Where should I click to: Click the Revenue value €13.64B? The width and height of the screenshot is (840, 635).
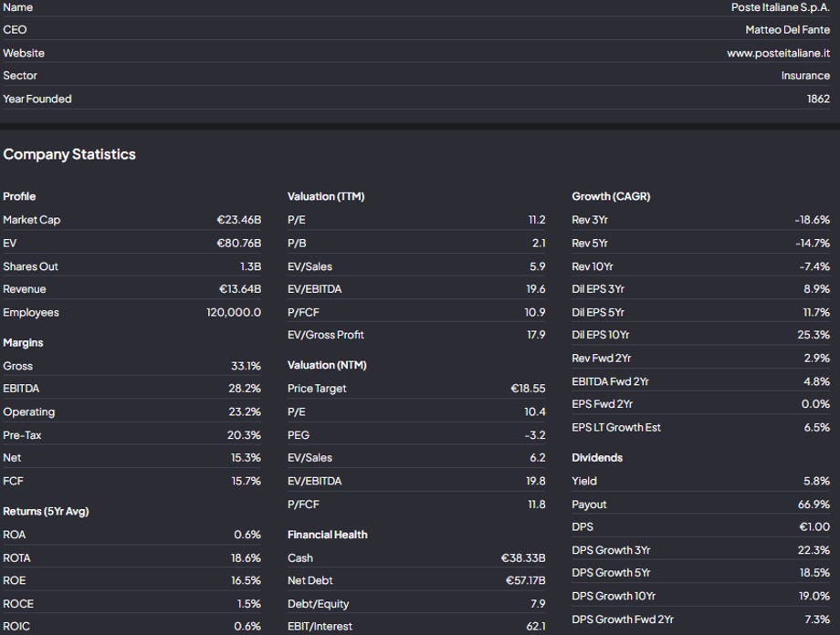pos(240,289)
